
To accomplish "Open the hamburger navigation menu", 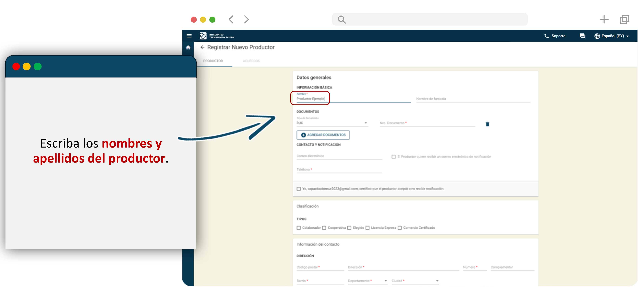I will (x=189, y=36).
